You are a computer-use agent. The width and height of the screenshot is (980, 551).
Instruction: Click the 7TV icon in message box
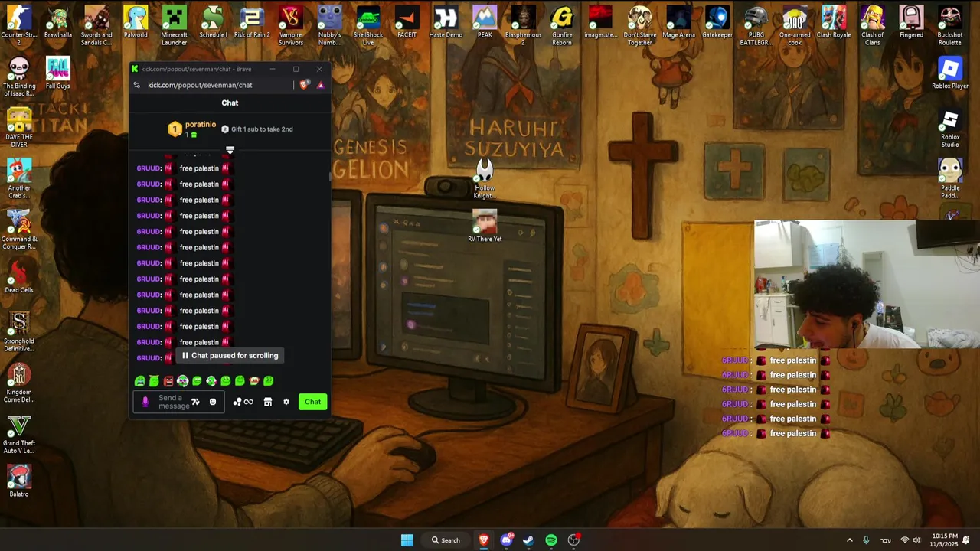pyautogui.click(x=195, y=402)
